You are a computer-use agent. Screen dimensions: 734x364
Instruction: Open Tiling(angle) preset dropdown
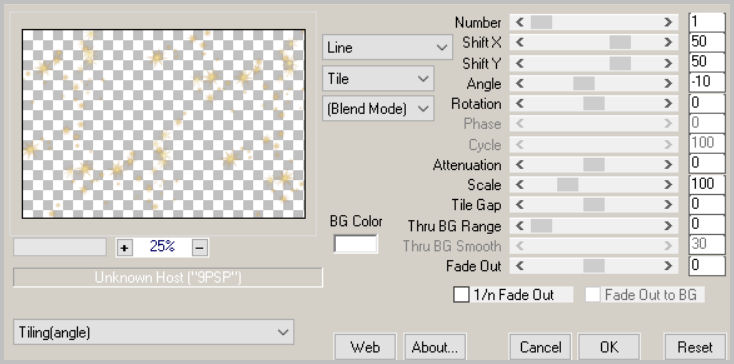153,332
